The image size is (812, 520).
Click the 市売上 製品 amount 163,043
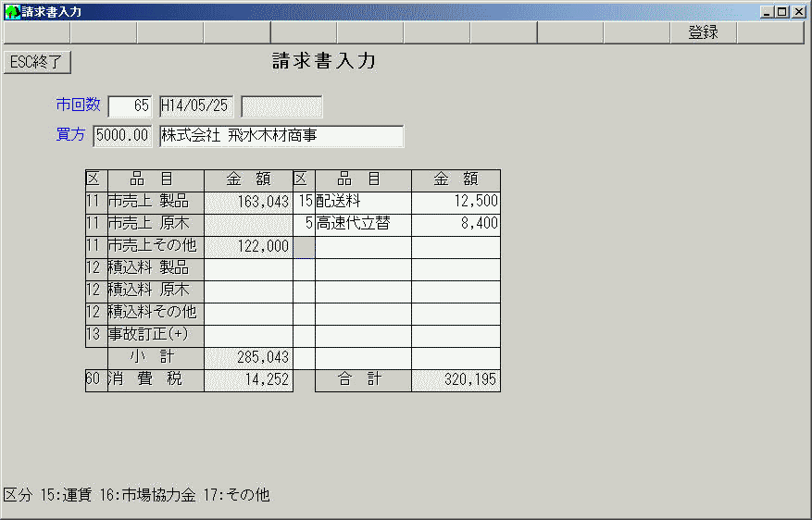click(248, 203)
